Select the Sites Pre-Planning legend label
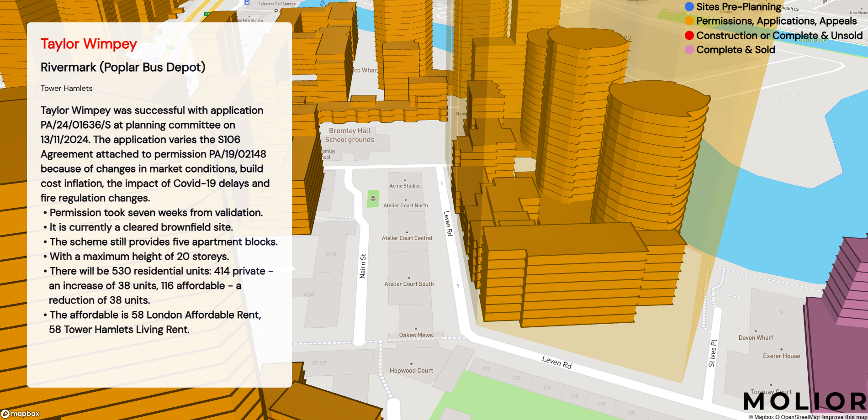The image size is (868, 420). tap(739, 7)
